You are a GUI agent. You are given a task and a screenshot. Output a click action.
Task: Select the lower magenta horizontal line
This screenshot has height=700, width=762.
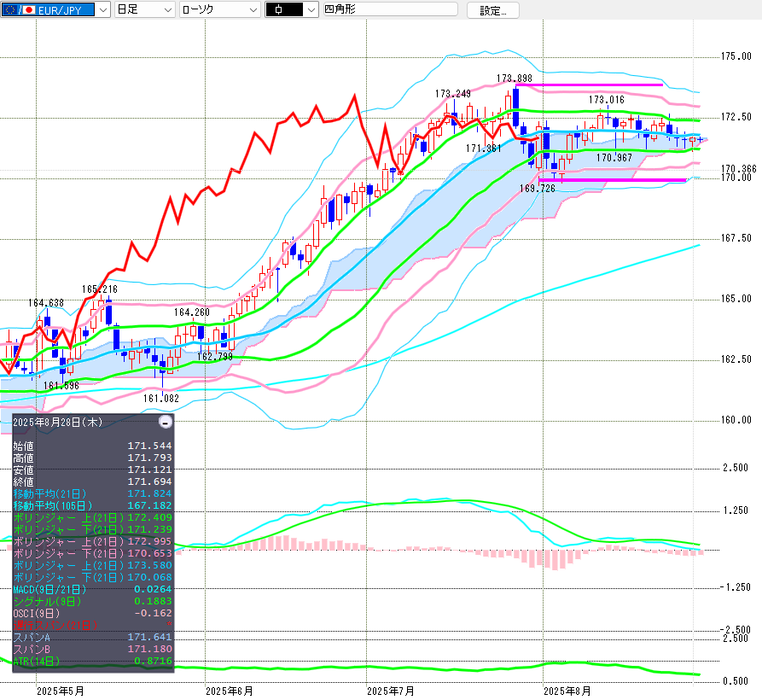tap(613, 180)
